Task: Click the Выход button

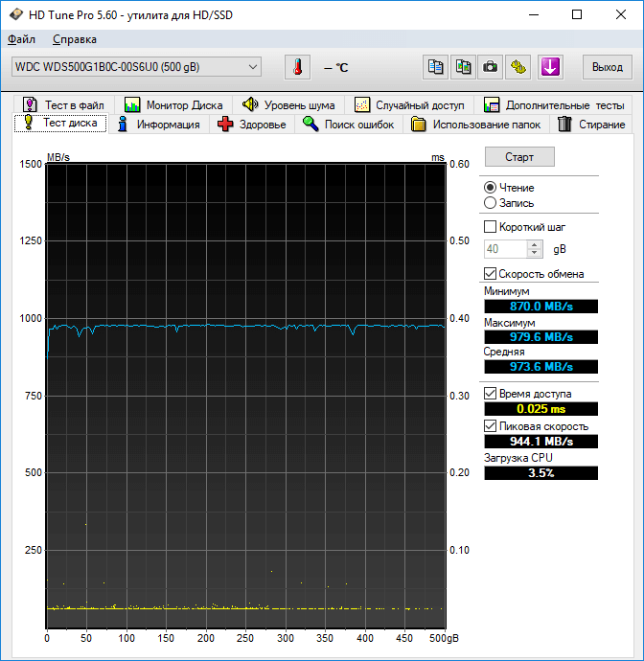Action: click(607, 67)
